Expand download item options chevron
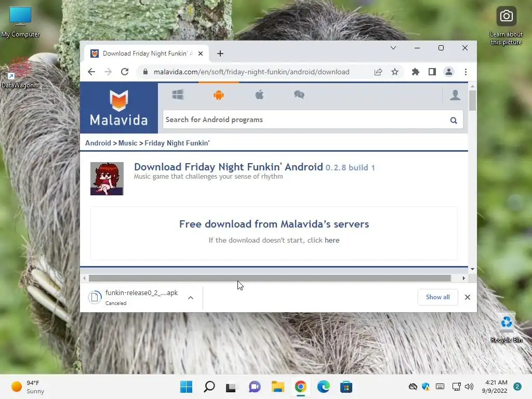The width and height of the screenshot is (532, 399). pos(191,298)
